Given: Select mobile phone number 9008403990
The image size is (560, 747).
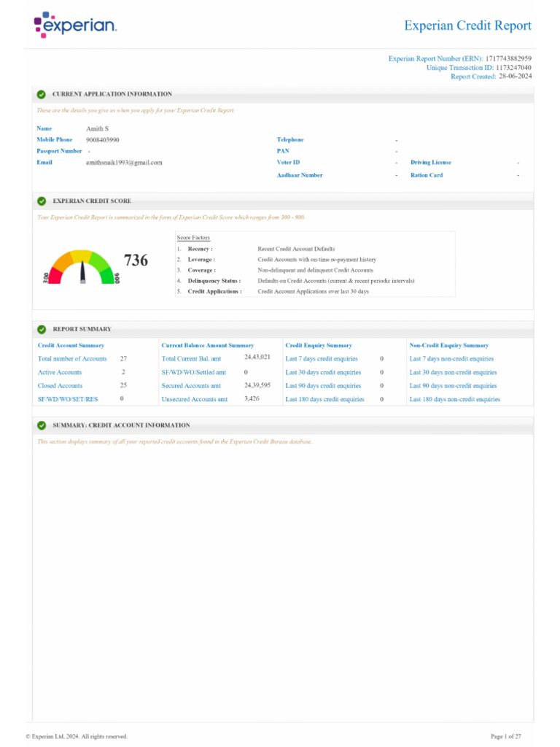Looking at the screenshot, I should pos(102,140).
